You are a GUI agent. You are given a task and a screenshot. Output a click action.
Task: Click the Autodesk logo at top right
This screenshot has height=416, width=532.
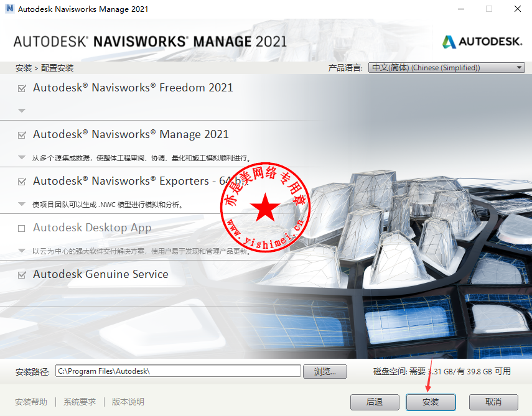click(482, 42)
